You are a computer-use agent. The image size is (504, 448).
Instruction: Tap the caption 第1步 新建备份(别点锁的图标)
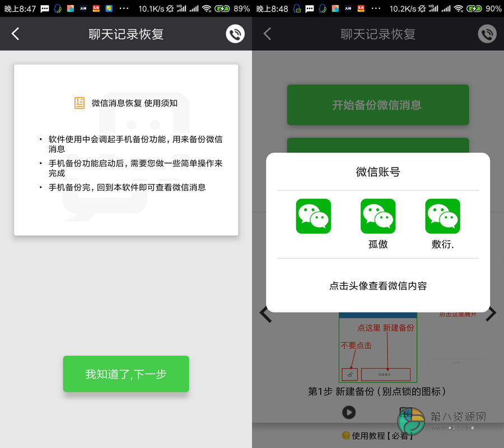pos(377,391)
